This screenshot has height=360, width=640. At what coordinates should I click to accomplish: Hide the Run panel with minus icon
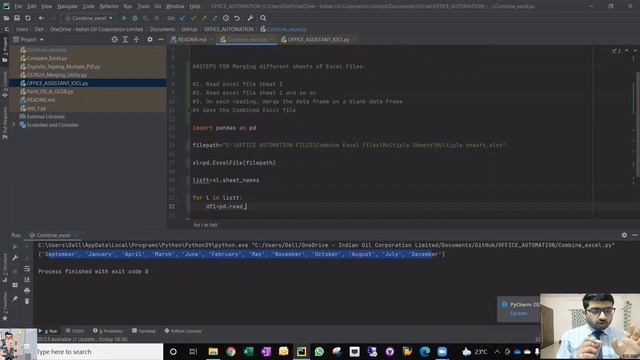click(635, 235)
